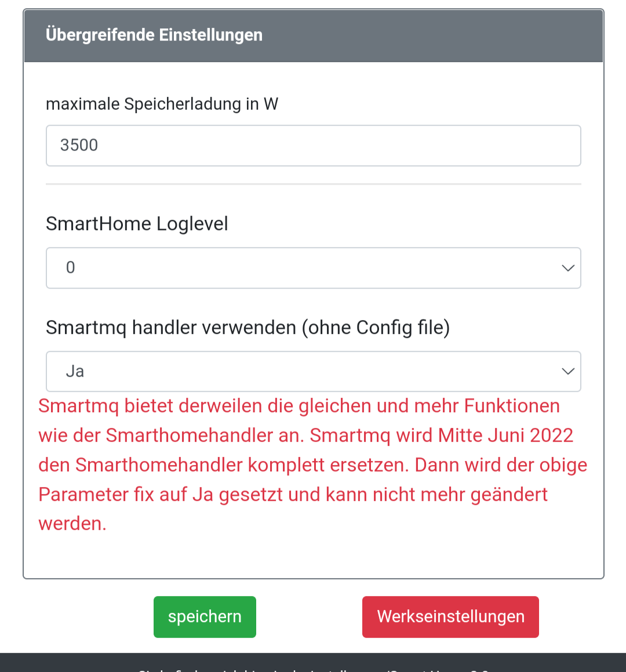This screenshot has width=626, height=672.
Task: Click the maximale Speicherladung input field
Action: pos(313,146)
